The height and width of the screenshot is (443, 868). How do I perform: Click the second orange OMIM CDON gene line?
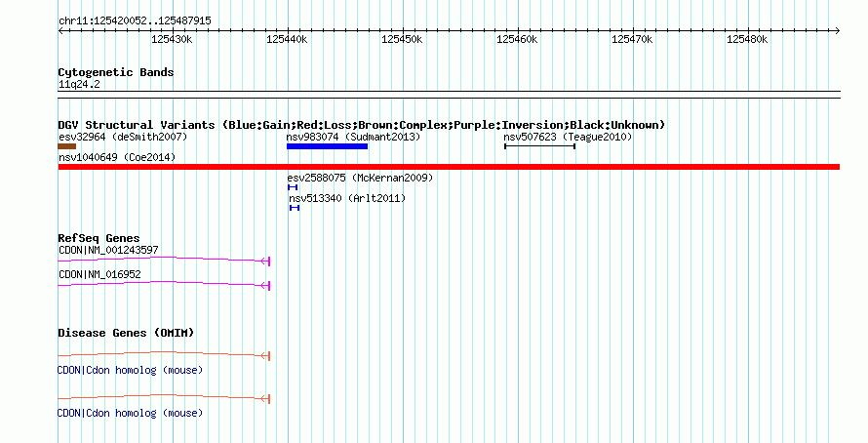click(x=164, y=397)
